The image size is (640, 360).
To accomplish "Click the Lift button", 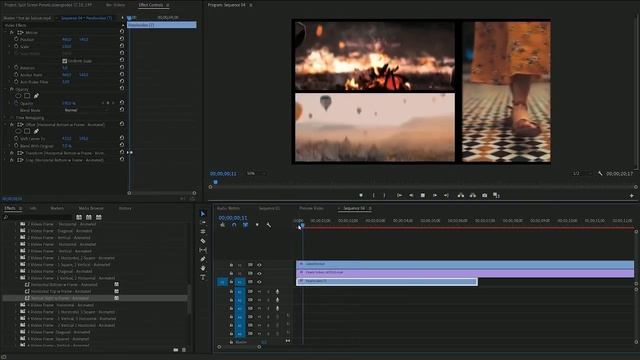I will coord(461,196).
